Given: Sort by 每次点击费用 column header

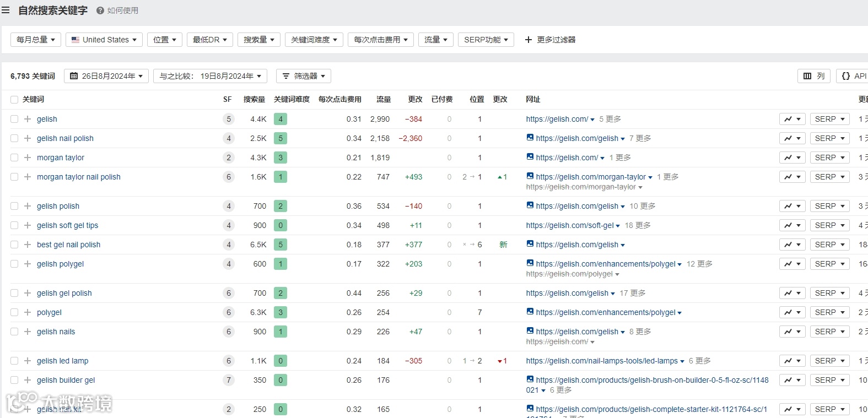Looking at the screenshot, I should point(340,100).
